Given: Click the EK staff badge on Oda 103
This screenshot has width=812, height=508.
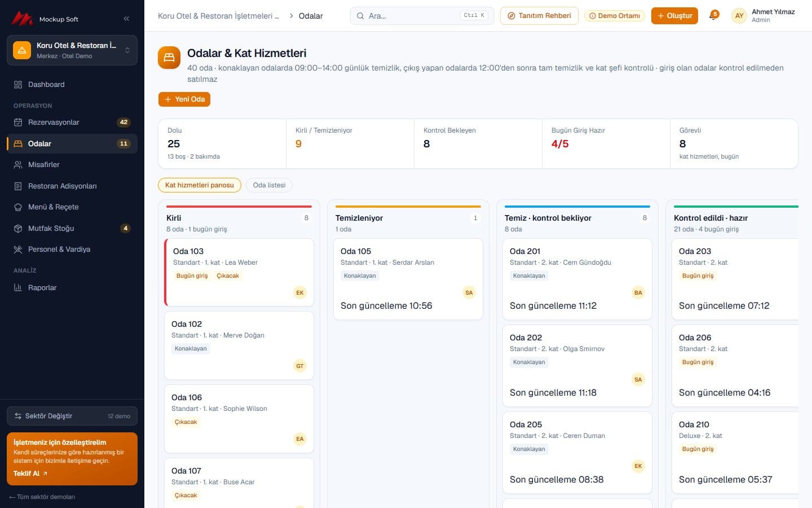Looking at the screenshot, I should [300, 292].
